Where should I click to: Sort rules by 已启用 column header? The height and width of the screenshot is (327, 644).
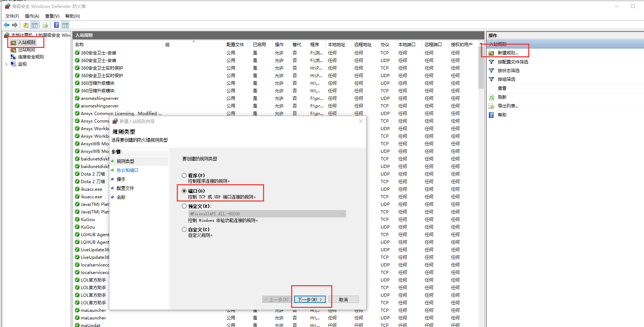coord(262,44)
